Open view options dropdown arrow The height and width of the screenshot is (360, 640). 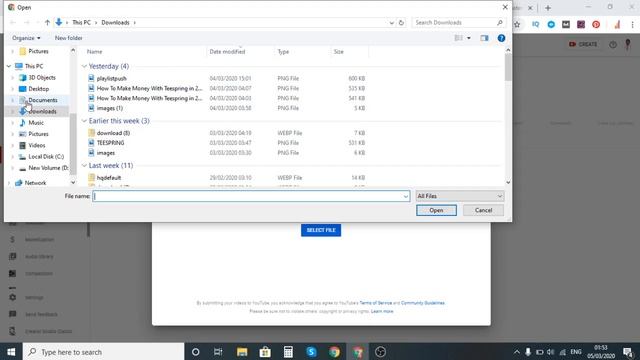pos(469,38)
